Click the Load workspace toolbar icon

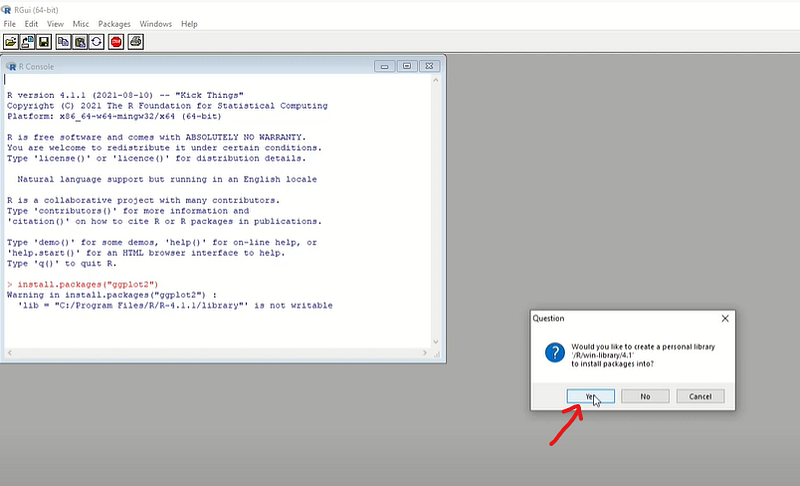[28, 42]
